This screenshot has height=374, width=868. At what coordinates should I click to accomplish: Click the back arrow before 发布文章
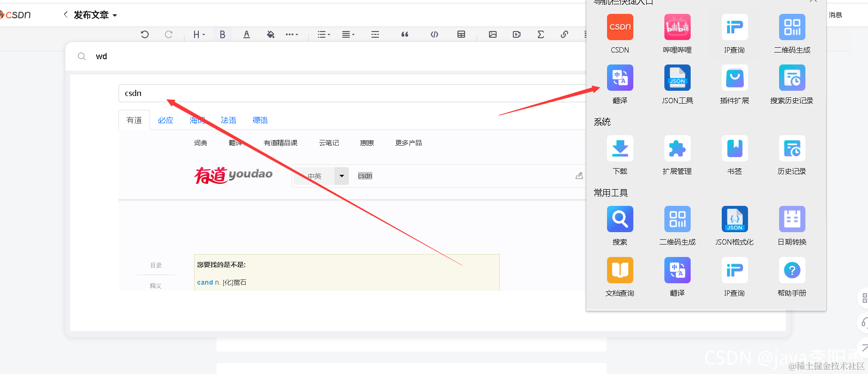pos(65,15)
